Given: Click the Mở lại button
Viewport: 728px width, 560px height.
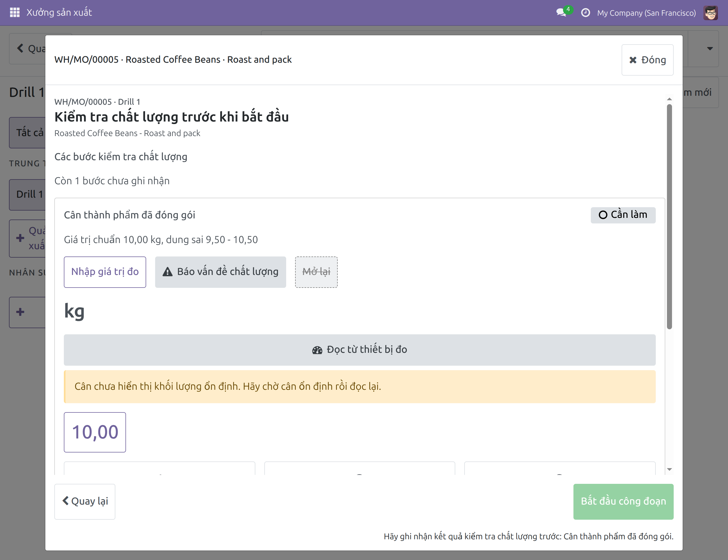Looking at the screenshot, I should tap(316, 272).
